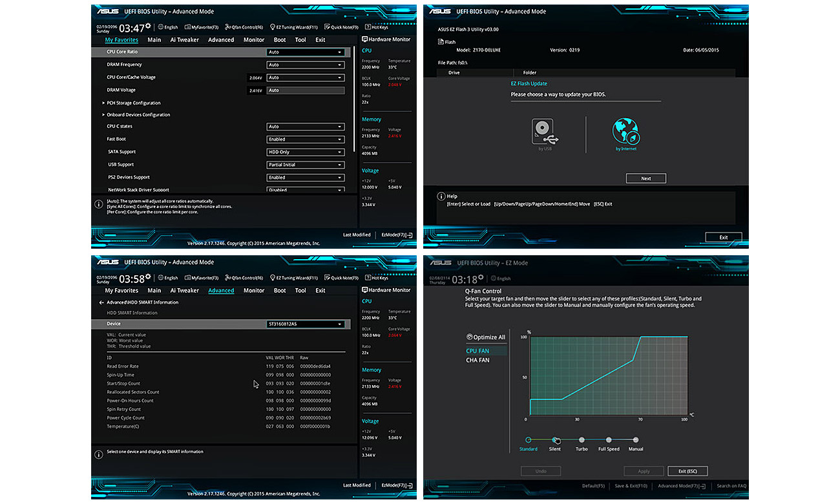
Task: Open the English language selector on My Favorites screen
Action: (x=168, y=27)
